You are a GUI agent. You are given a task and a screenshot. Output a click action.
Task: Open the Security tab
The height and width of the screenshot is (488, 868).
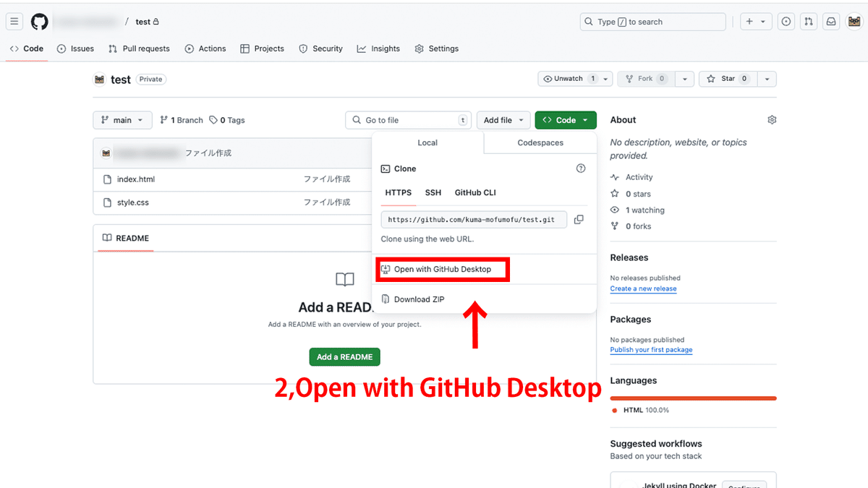click(321, 48)
